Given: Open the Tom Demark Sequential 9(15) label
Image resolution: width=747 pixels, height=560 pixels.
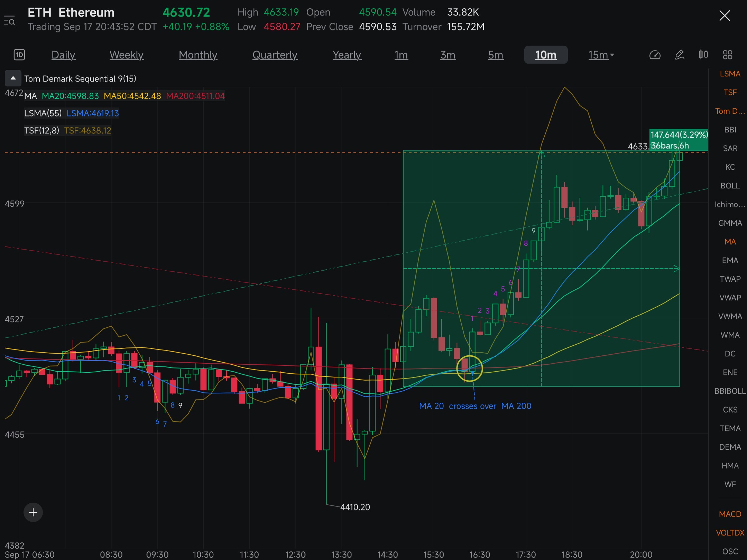Looking at the screenshot, I should (x=80, y=79).
